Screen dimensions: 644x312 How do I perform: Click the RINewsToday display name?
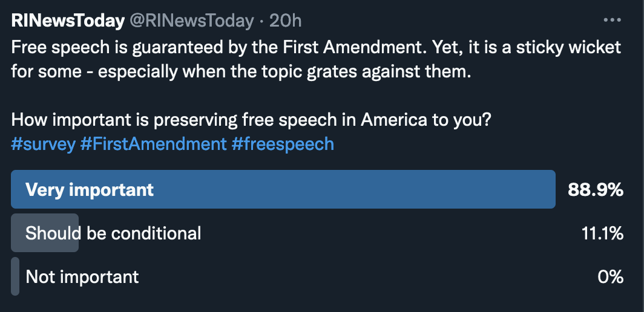coord(67,21)
